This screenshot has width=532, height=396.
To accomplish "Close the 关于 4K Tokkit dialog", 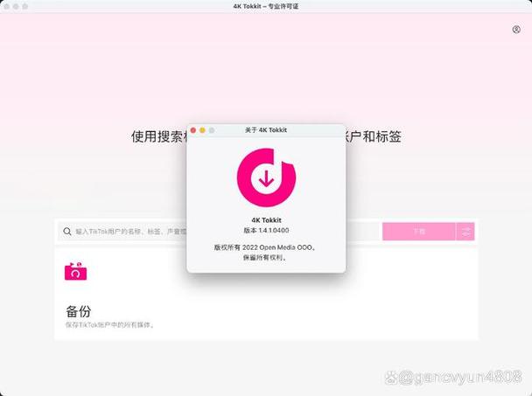I will (x=193, y=130).
